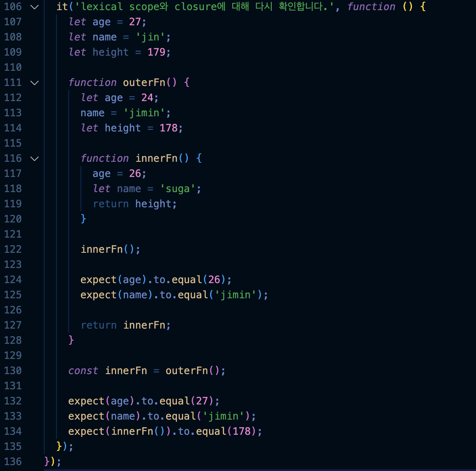Click the return keyword on line 127

tap(99, 325)
